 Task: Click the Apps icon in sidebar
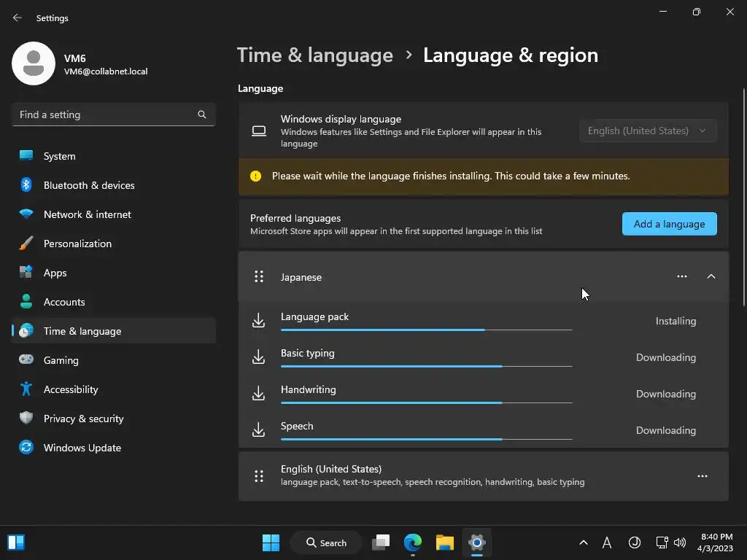click(26, 273)
